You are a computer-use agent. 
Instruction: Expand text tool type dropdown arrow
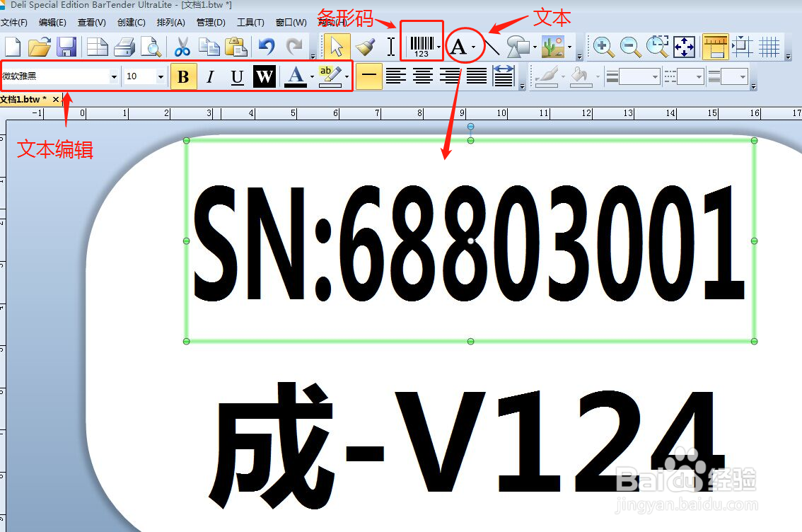[x=474, y=47]
